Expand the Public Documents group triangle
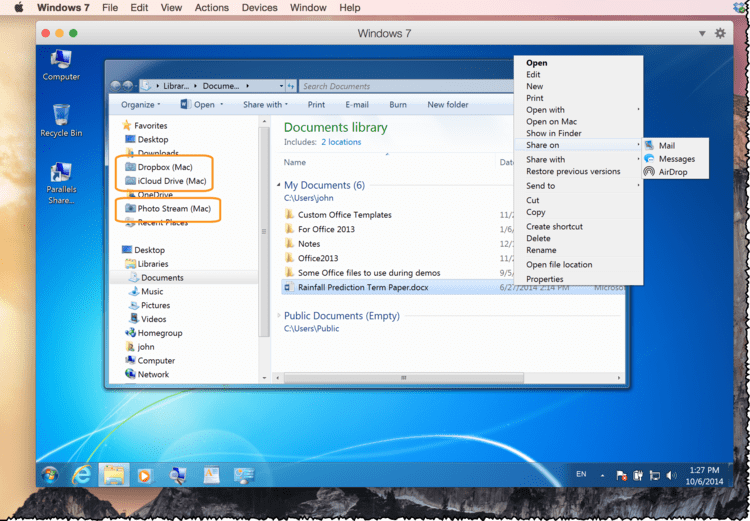Image resolution: width=750 pixels, height=521 pixels. click(x=279, y=316)
